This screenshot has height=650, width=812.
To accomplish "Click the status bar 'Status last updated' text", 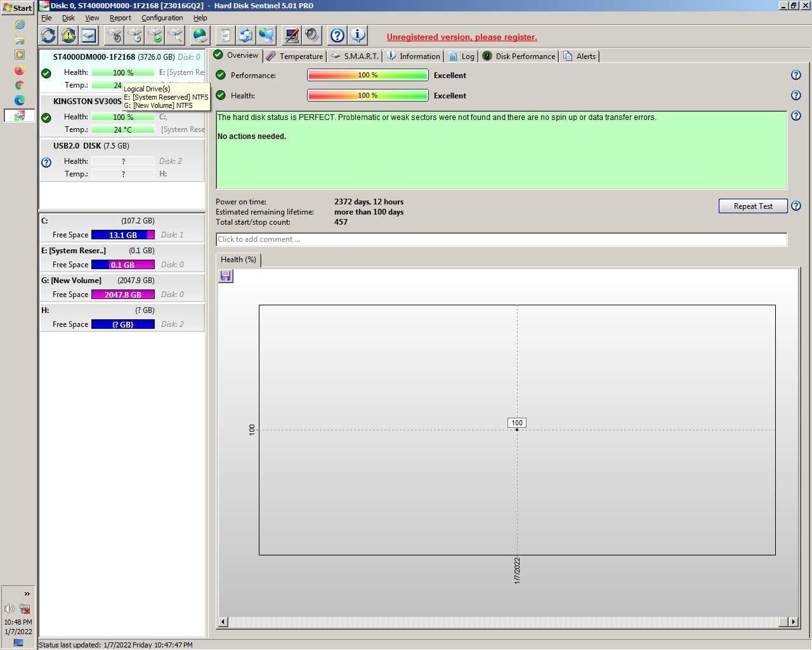I will coord(115,645).
